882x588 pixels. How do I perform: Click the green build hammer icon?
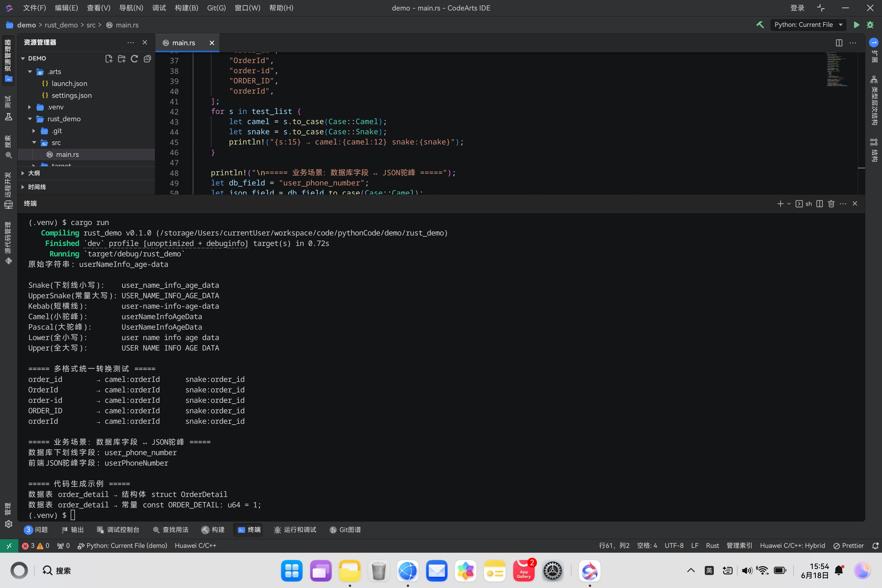[760, 25]
